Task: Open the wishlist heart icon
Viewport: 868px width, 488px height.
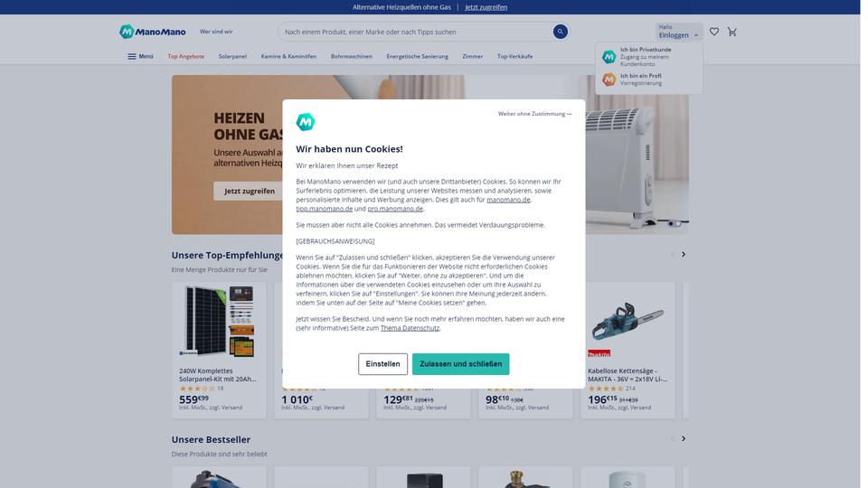Action: point(714,32)
